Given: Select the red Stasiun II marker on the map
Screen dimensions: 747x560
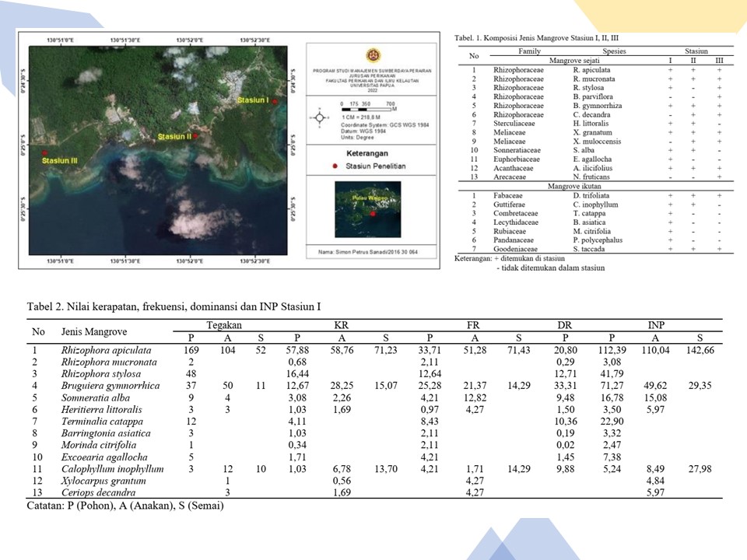Looking at the screenshot, I should click(x=195, y=135).
